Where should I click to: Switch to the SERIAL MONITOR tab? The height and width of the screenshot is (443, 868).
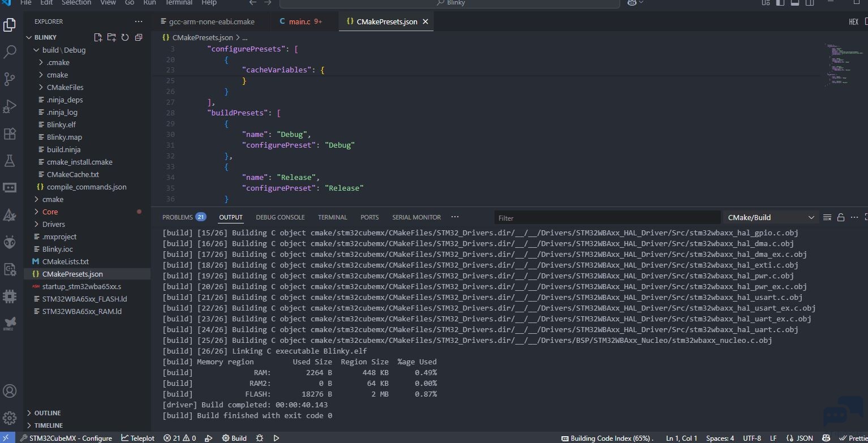(x=416, y=217)
